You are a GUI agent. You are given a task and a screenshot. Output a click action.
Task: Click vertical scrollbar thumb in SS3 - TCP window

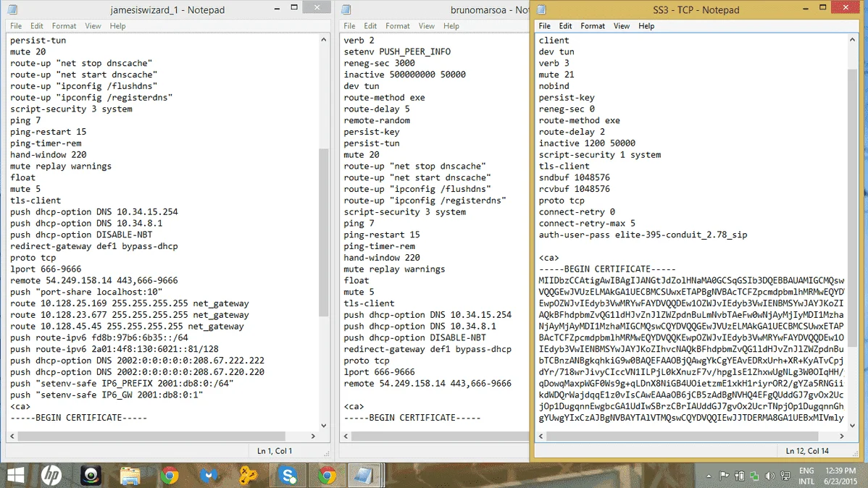(x=852, y=208)
